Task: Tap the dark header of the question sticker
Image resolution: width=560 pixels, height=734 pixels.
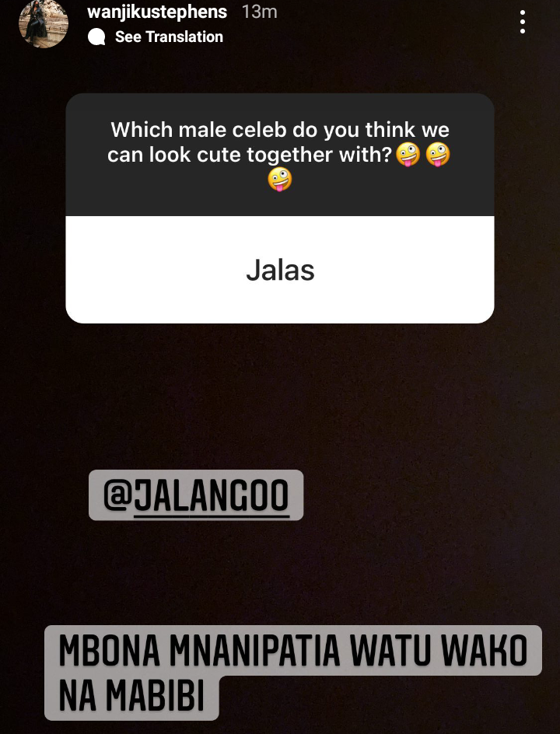Action: [x=280, y=155]
